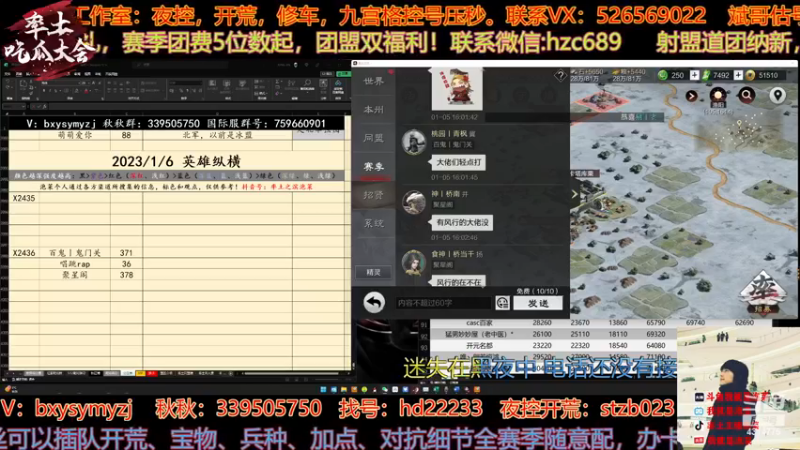The height and width of the screenshot is (450, 800).
Task: Click the avatar of player 食神丨桥当千
Action: (414, 262)
